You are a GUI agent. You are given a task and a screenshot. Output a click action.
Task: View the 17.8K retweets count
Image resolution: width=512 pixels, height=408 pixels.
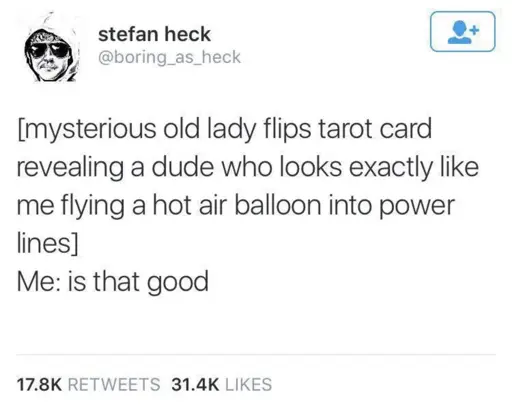point(39,384)
